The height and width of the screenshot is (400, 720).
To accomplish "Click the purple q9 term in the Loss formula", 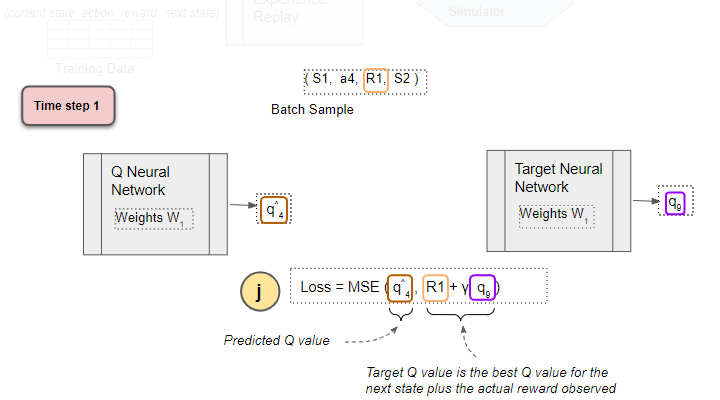I will click(x=482, y=289).
